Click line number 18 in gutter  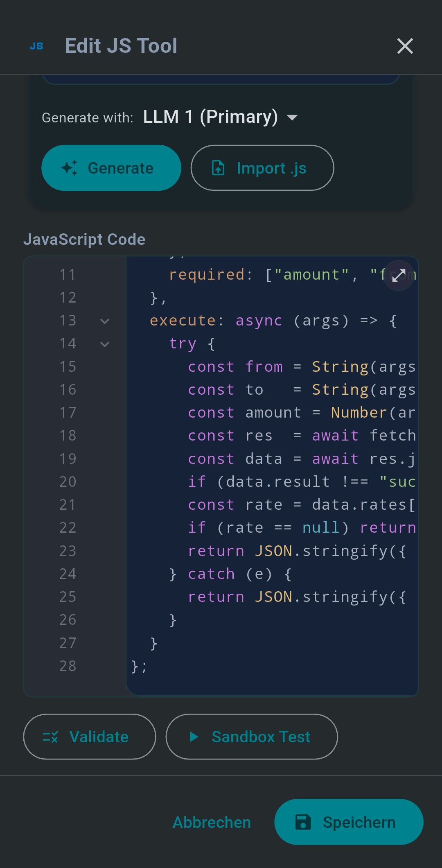pyautogui.click(x=68, y=436)
